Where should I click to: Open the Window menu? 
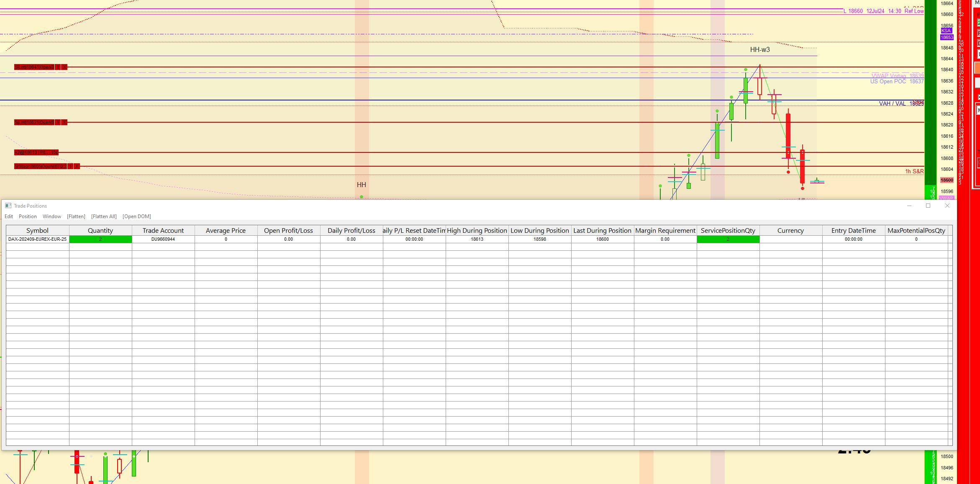click(x=52, y=216)
